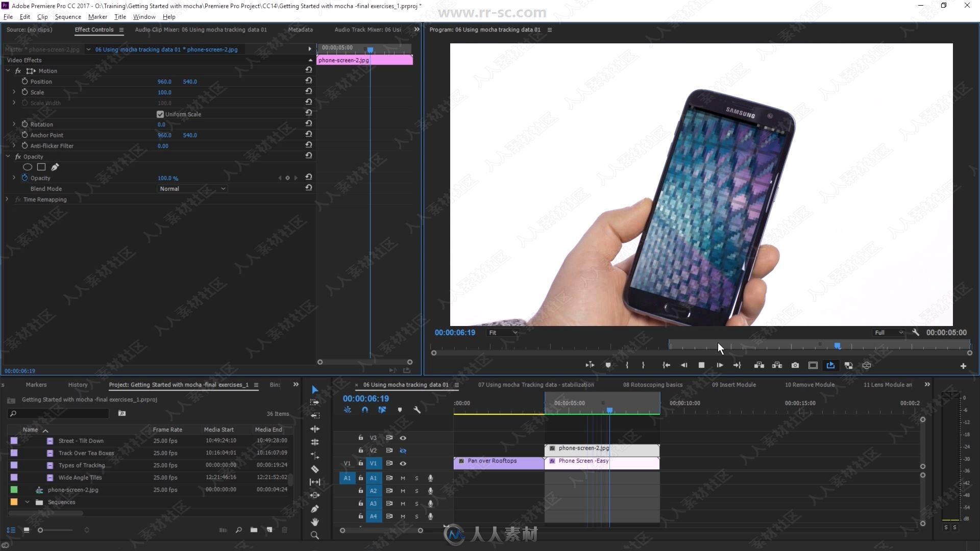Select the Slide tool

tap(315, 495)
